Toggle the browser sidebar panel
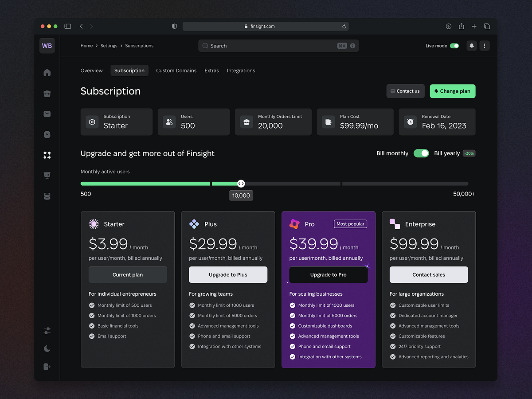 coord(68,27)
